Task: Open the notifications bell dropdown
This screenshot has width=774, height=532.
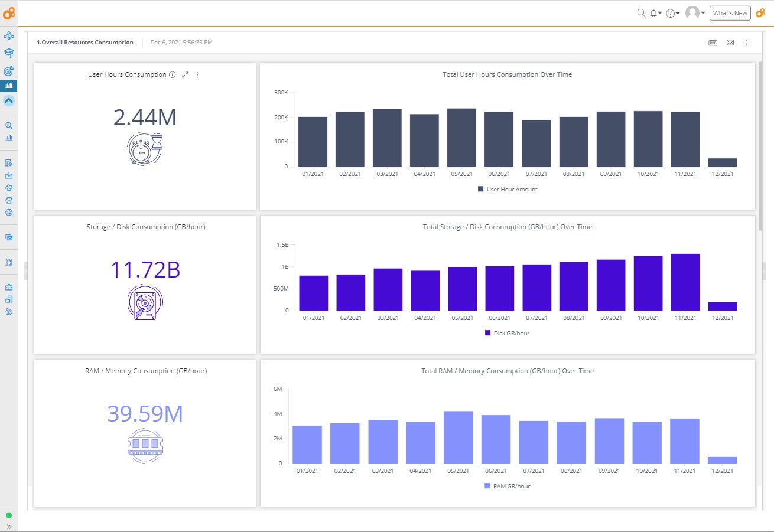Action: tap(655, 13)
